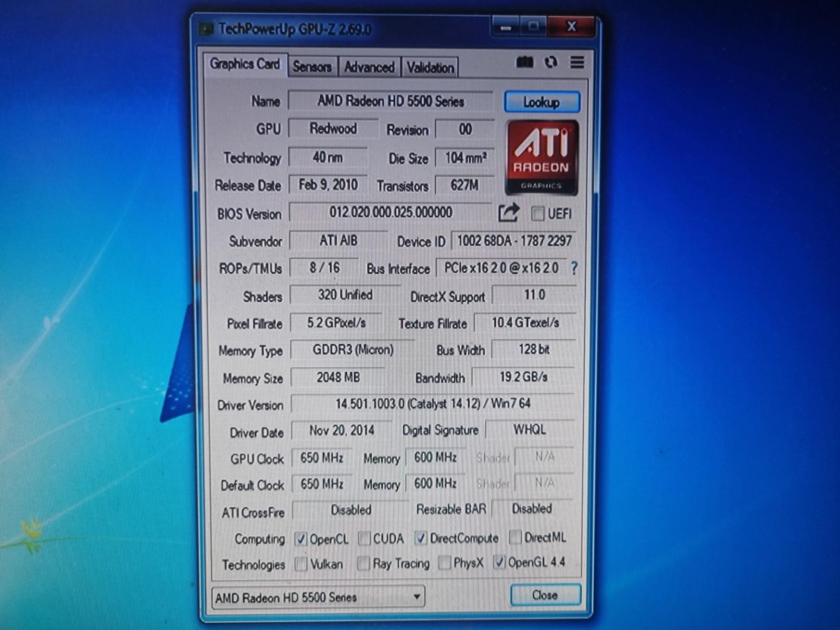This screenshot has height=630, width=840.
Task: Click the Memory Size value 2048 MB
Action: point(338,377)
